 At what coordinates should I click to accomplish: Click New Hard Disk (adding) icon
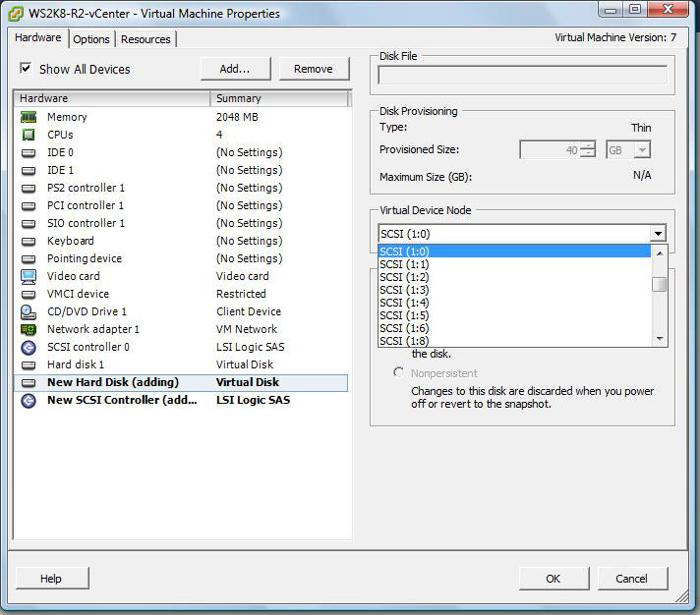29,382
